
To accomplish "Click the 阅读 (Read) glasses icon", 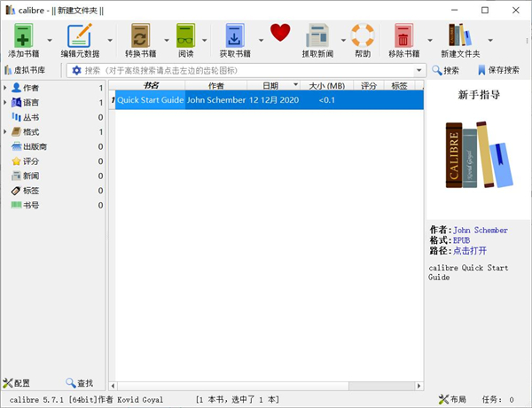I will 186,36.
